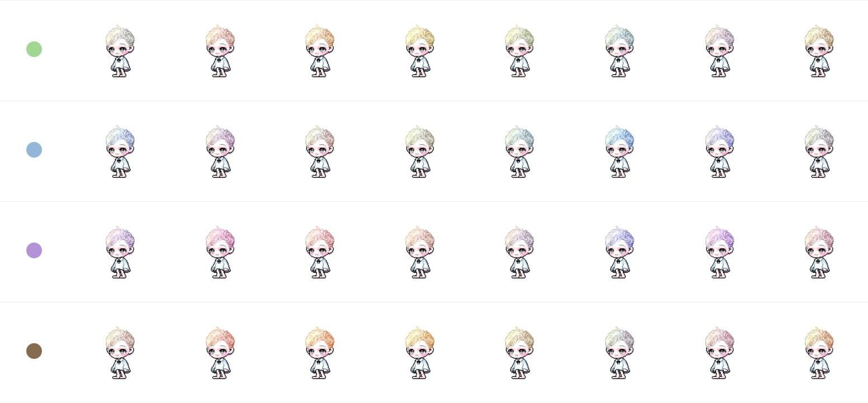Screen dimensions: 868x403
Task: Choose first character in the purple row
Action: [120, 252]
